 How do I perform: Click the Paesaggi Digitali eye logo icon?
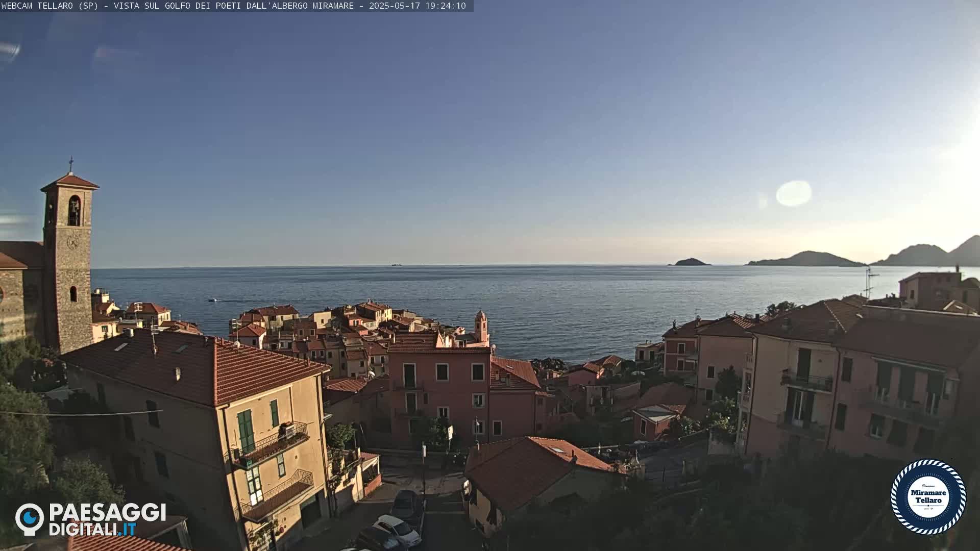click(30, 519)
